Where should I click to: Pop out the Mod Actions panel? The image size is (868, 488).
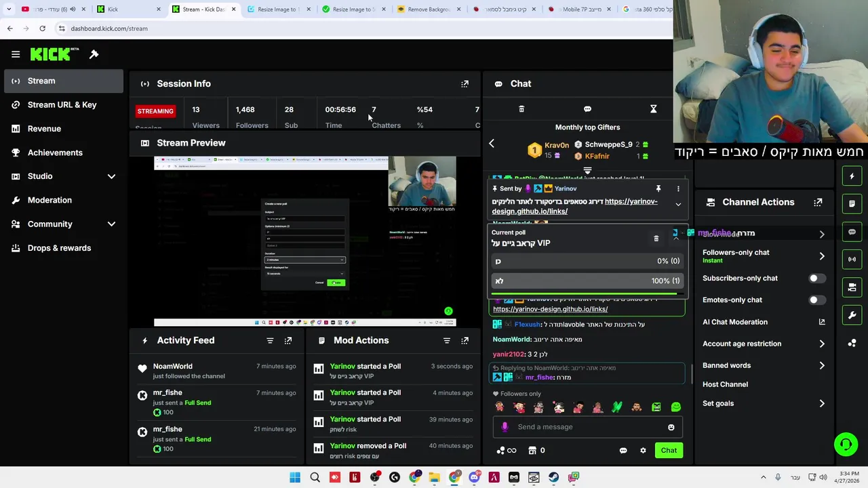(x=465, y=341)
